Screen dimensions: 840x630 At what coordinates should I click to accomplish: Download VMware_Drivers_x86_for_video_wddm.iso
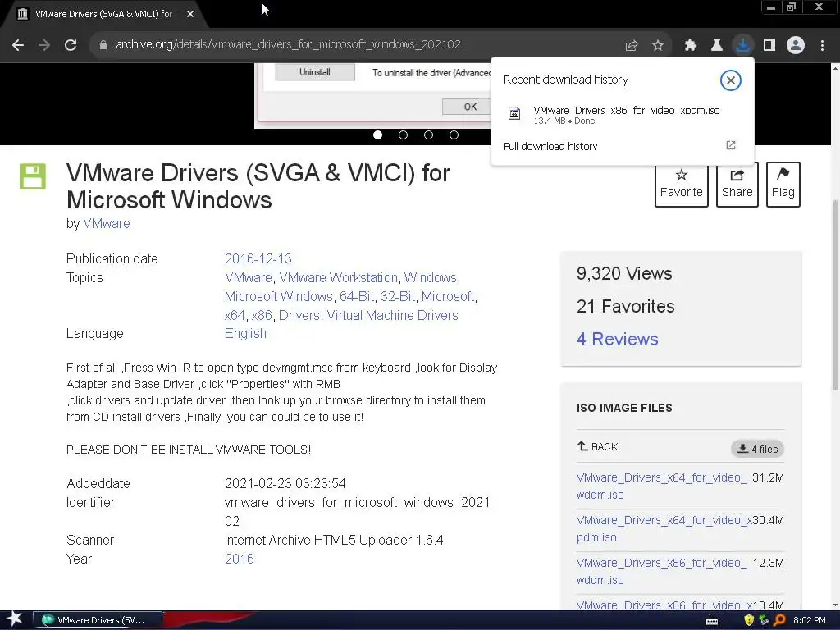click(661, 571)
